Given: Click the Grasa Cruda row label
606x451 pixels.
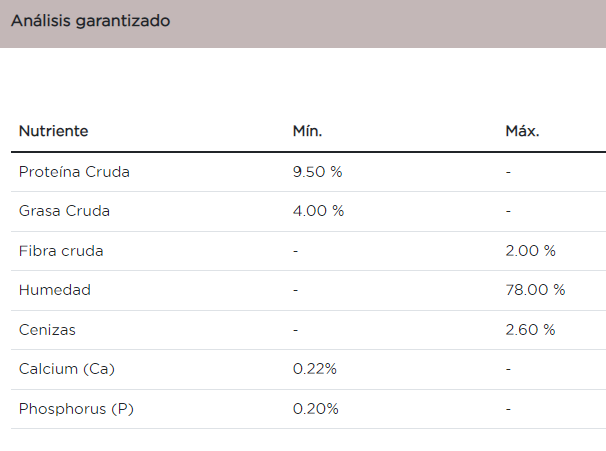Looking at the screenshot, I should (x=64, y=211).
